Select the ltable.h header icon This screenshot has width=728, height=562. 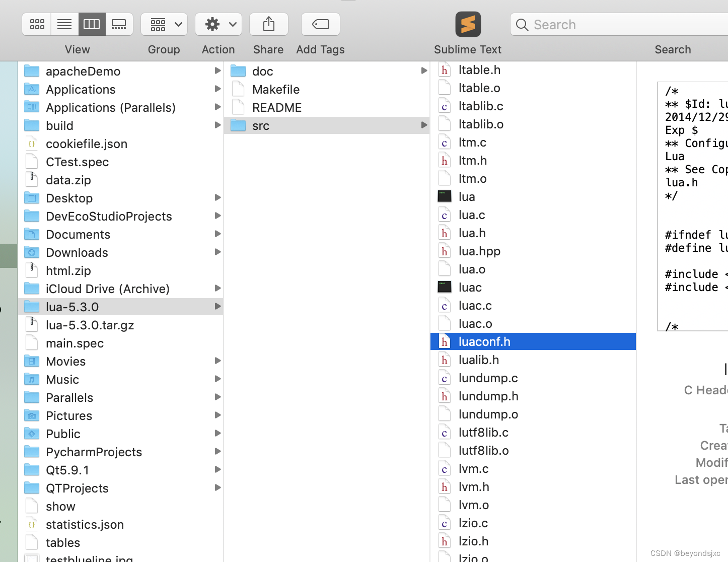[445, 70]
